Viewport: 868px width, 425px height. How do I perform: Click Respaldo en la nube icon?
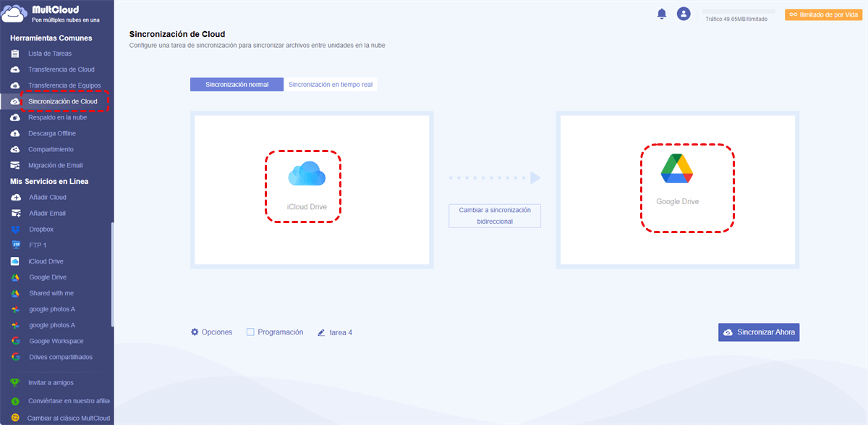click(x=15, y=117)
